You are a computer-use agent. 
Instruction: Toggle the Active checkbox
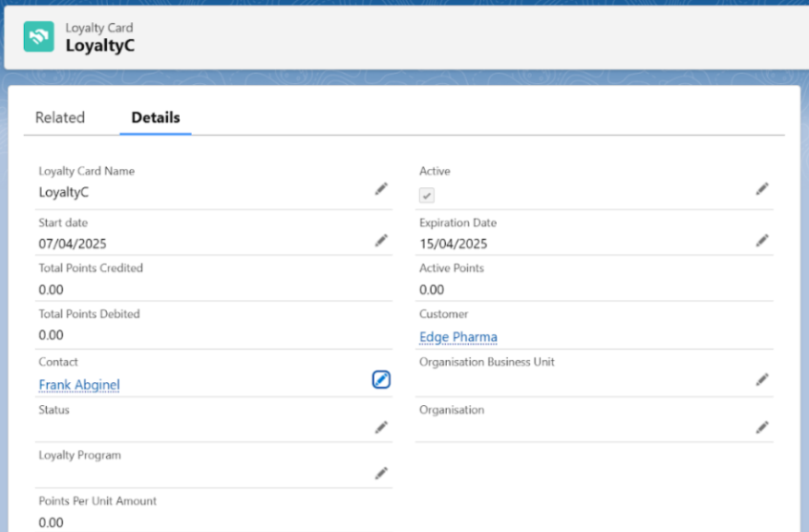(x=427, y=195)
